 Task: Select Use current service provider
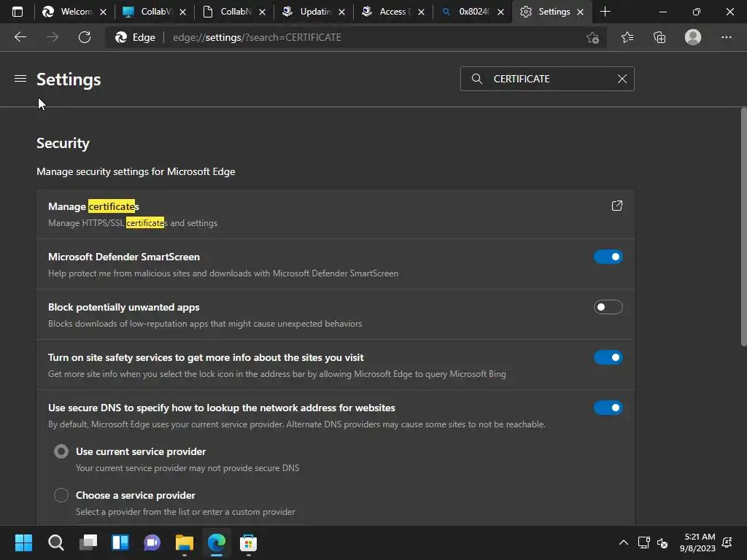tap(61, 451)
